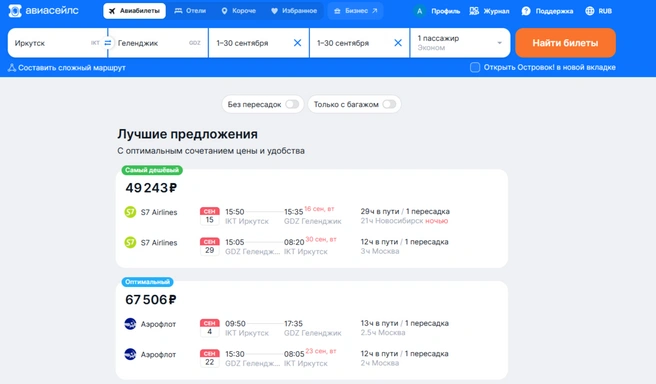
Task: Open the Избранное tab
Action: [294, 11]
